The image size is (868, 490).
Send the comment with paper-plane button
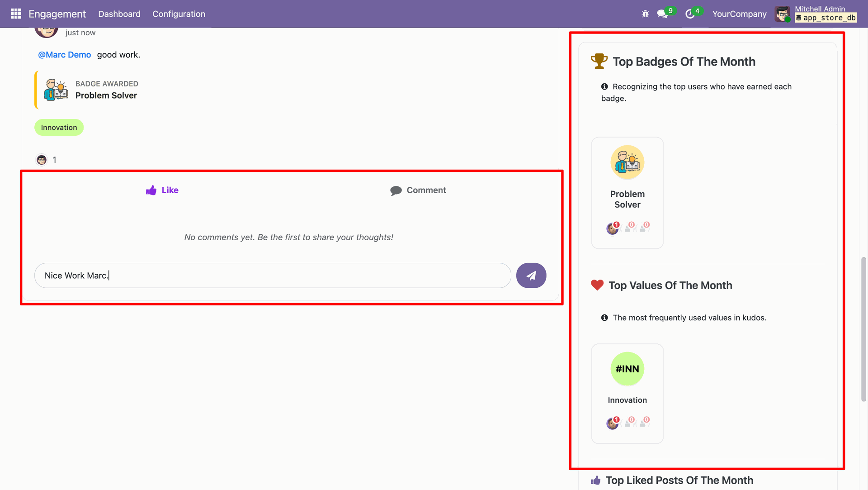531,276
